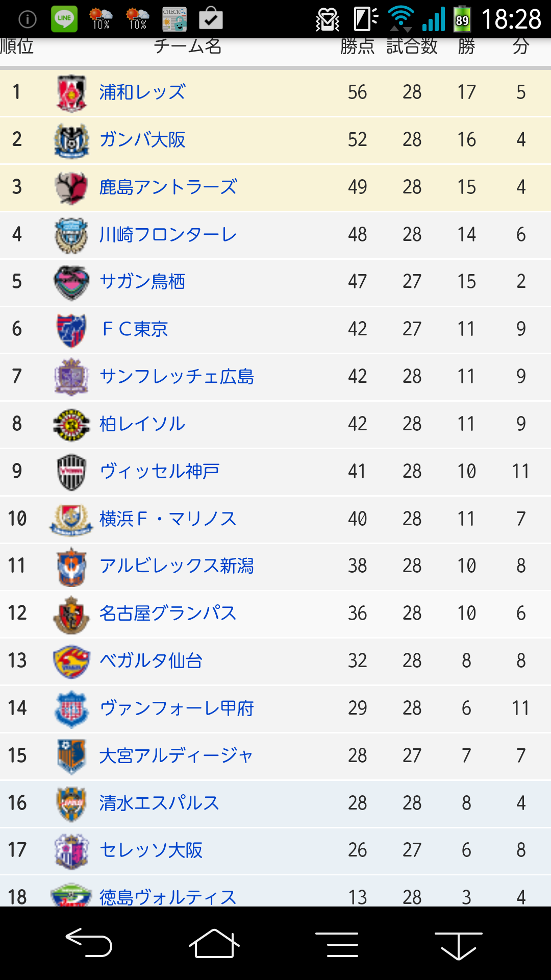Tap the Kawasaki Frontale team crest
551x980 pixels.
[71, 235]
